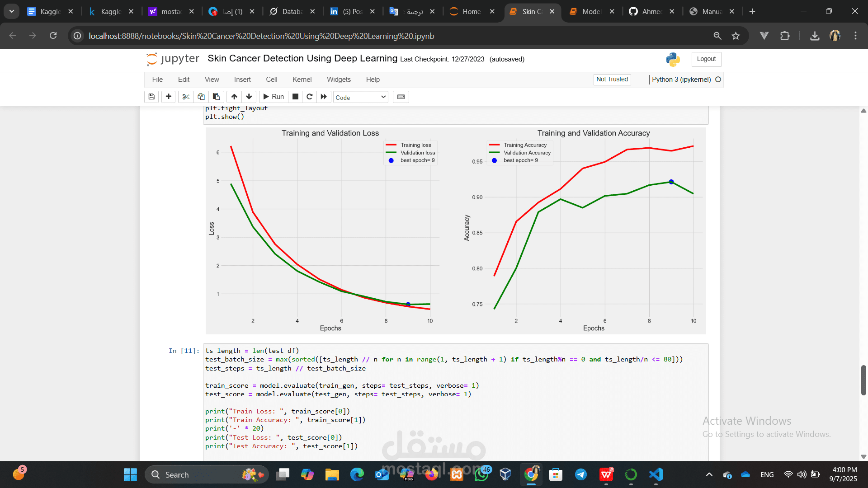868x488 pixels.
Task: Move the selected cell down
Action: pyautogui.click(x=249, y=97)
